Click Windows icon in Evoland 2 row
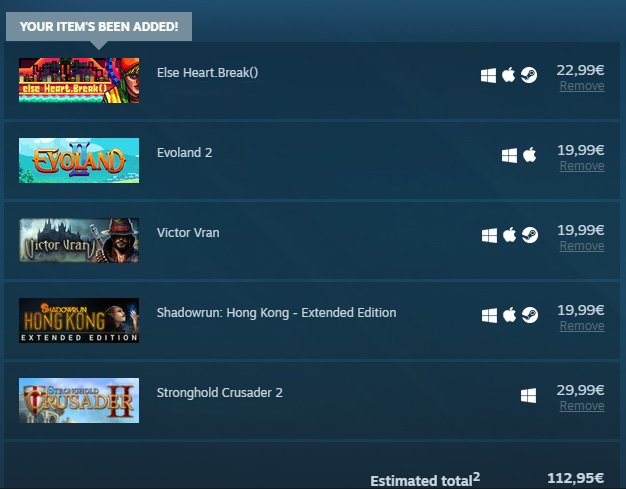Viewport: 626px width, 489px height. (x=509, y=155)
